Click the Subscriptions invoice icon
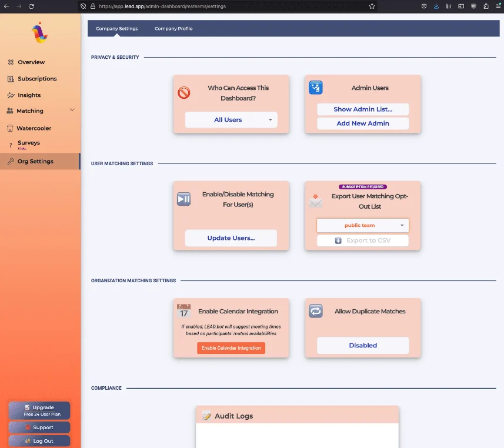Image resolution: width=504 pixels, height=448 pixels. [x=11, y=79]
